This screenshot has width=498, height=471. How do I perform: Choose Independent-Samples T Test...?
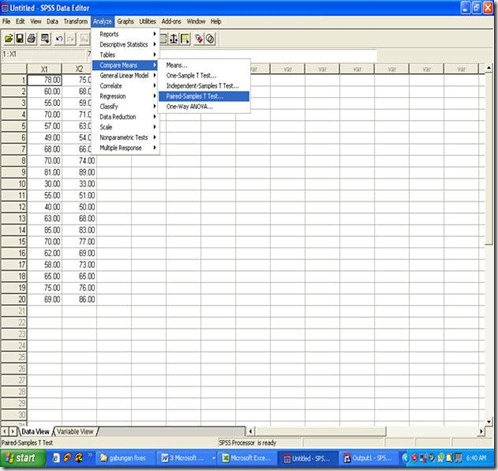click(x=204, y=86)
